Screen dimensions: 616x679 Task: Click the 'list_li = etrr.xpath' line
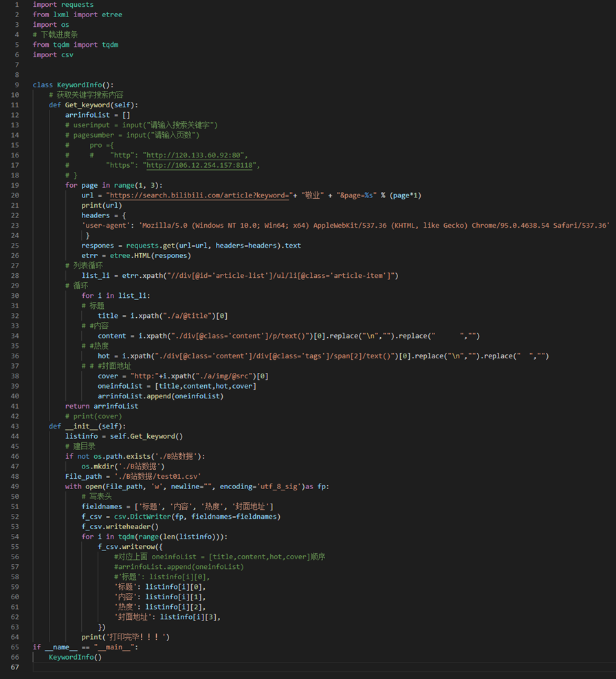tap(240, 275)
